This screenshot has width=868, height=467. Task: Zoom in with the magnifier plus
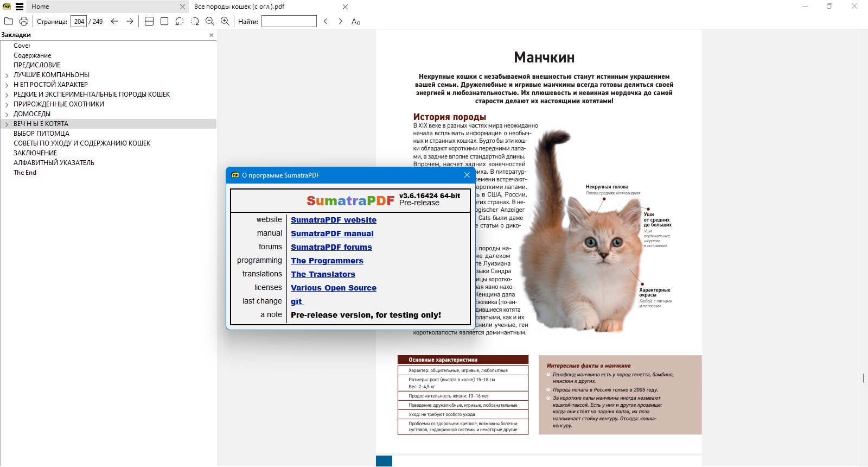pos(225,21)
